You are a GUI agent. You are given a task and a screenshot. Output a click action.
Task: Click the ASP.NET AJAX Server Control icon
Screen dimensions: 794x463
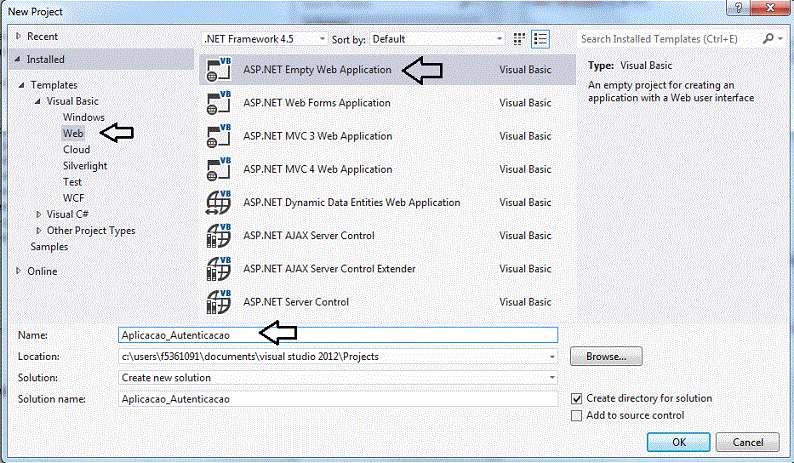[219, 236]
